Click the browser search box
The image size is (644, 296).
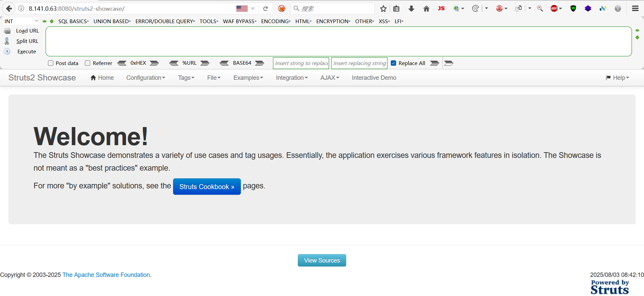pos(332,9)
